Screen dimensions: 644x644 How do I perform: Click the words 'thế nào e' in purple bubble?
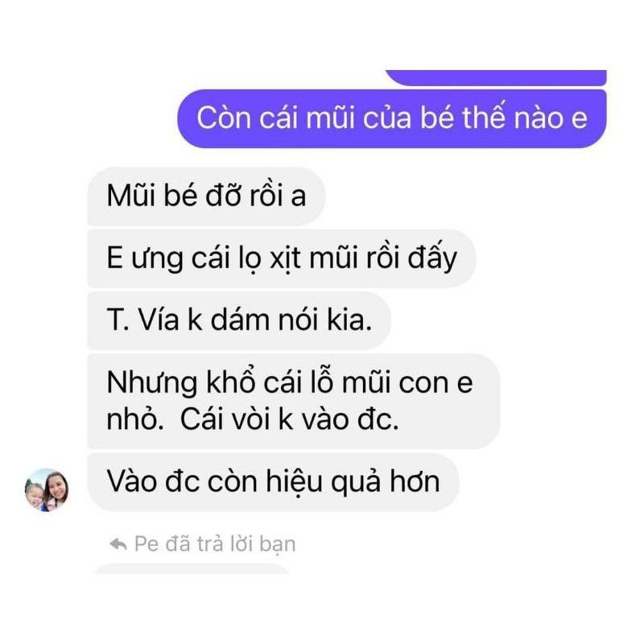click(525, 118)
